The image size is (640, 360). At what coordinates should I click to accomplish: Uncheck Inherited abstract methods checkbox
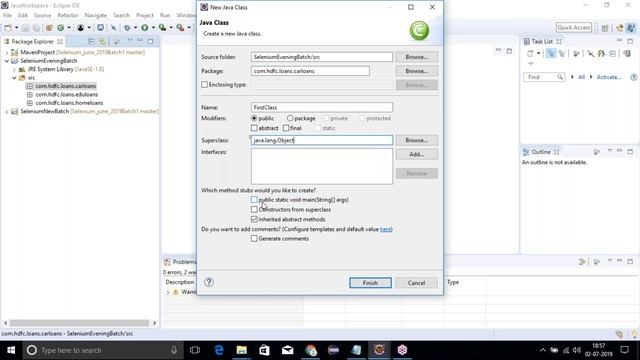pyautogui.click(x=254, y=220)
